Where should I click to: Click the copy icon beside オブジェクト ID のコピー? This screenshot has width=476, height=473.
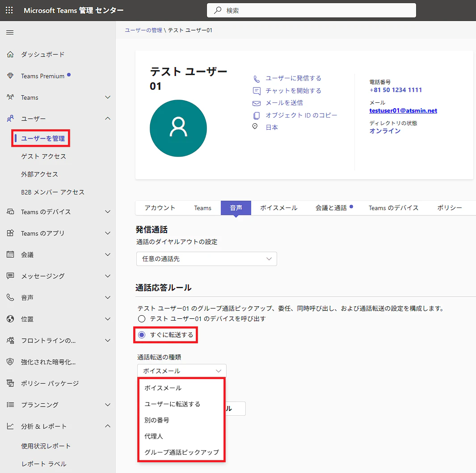coord(257,115)
